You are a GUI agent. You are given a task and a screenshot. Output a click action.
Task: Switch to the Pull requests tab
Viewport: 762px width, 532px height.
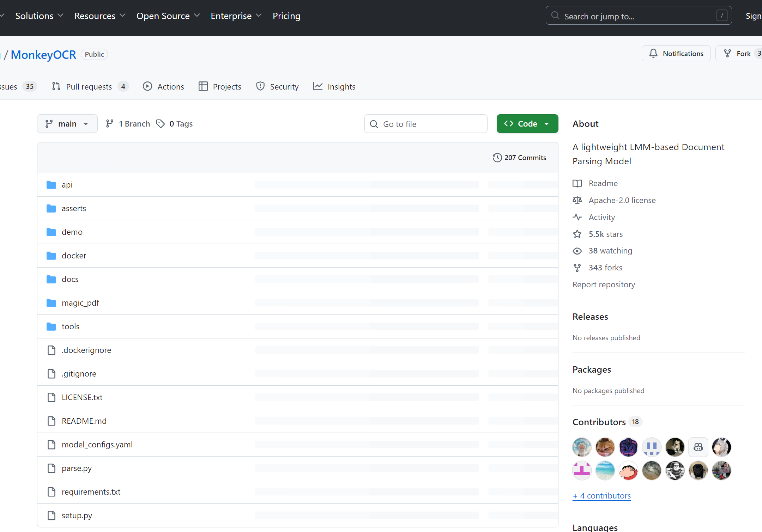point(90,86)
